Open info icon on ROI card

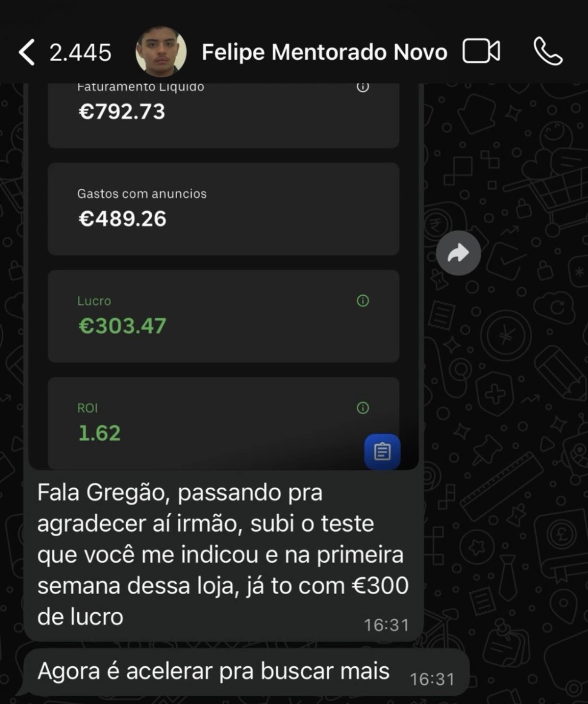pos(363,408)
